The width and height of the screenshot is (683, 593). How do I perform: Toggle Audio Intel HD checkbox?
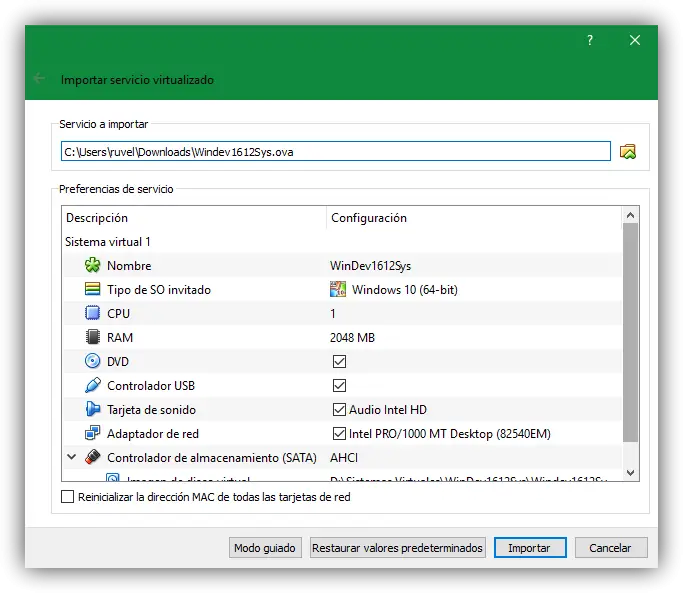(x=339, y=410)
